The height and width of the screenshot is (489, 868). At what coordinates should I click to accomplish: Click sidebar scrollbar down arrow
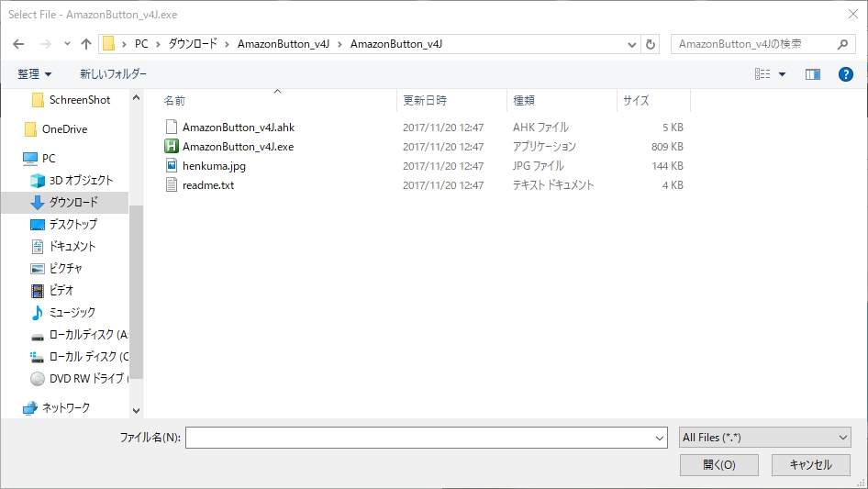[136, 410]
